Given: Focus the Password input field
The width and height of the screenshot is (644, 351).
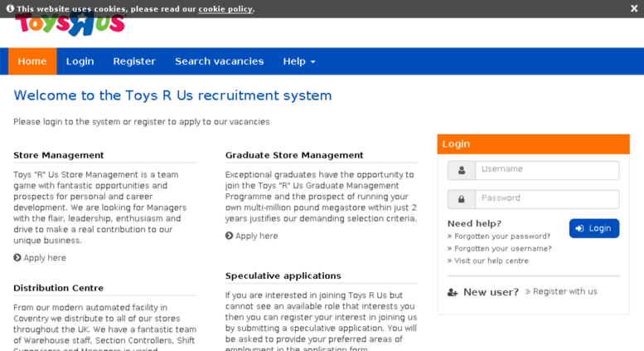Looking at the screenshot, I should (x=547, y=199).
